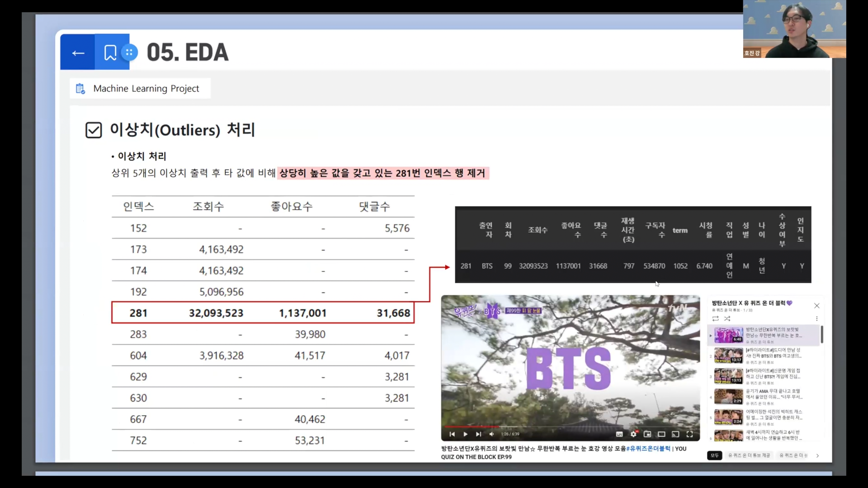Expand chip row with right chevron
Viewport: 868px width, 488px height.
[817, 455]
